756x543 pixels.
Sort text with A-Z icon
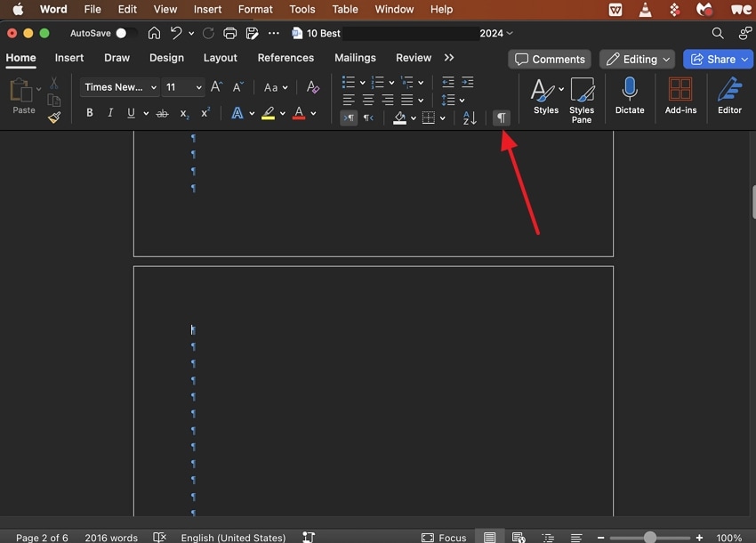pos(470,118)
